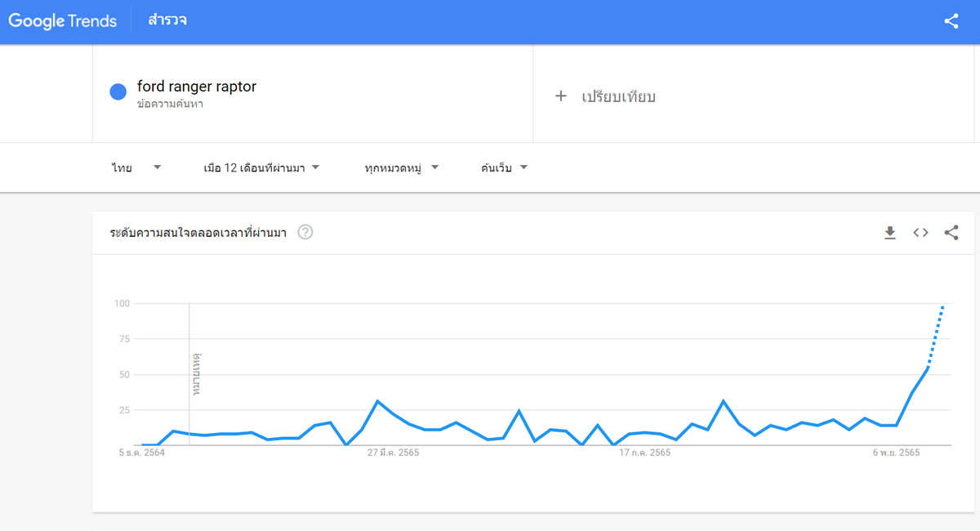Share the interest over time chart
The height and width of the screenshot is (531, 980).
951,233
